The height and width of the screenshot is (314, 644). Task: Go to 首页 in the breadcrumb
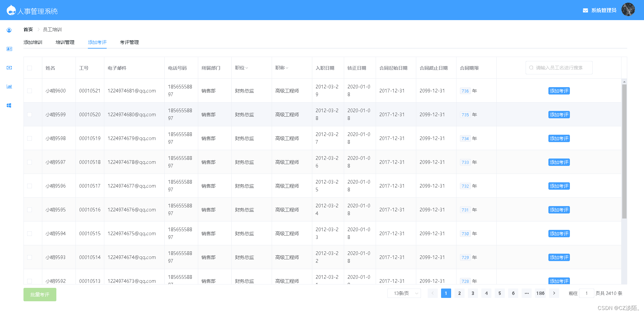point(28,29)
